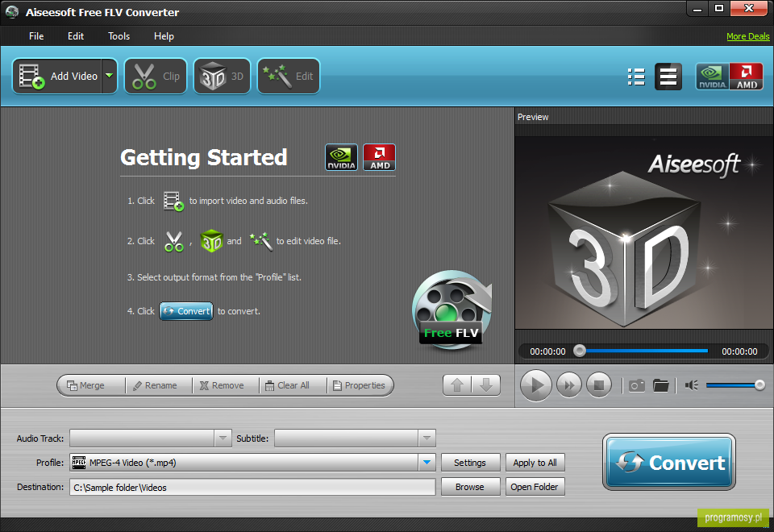The width and height of the screenshot is (774, 532).
Task: Open the 3D settings tool
Action: (x=223, y=76)
